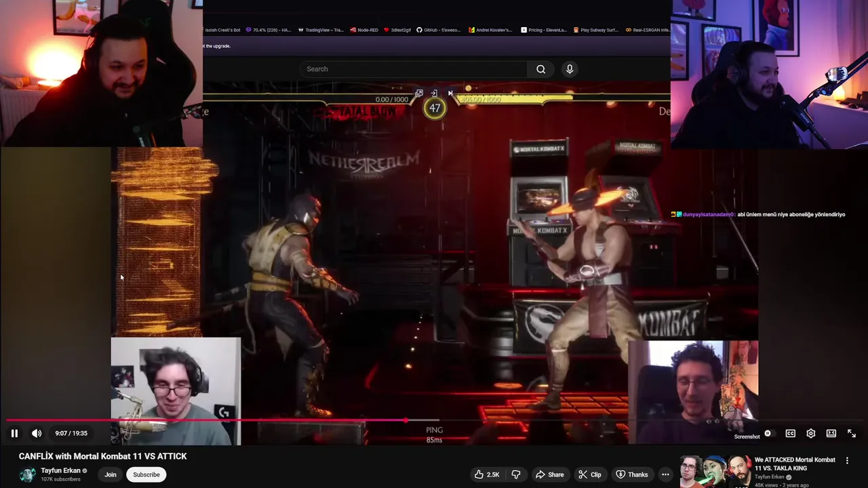Viewport: 868px width, 488px height.
Task: Open the Node-RED bookmark
Action: [364, 30]
